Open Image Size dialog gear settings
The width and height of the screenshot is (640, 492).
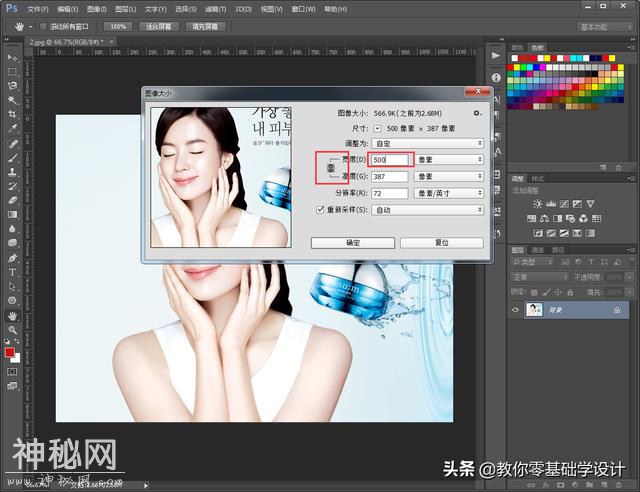tap(477, 113)
